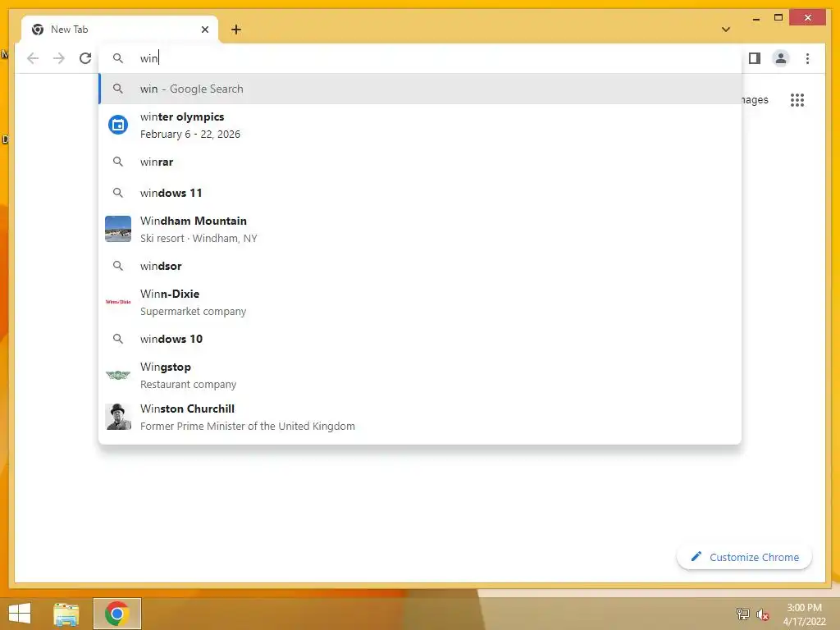
Task: Click the magnifier icon beside 'windsor'
Action: click(x=118, y=266)
